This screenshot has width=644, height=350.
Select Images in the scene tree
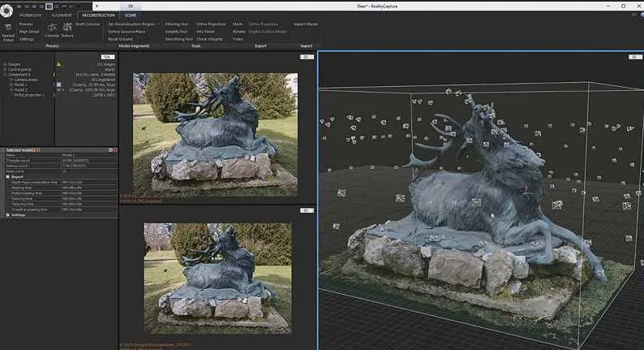14,65
